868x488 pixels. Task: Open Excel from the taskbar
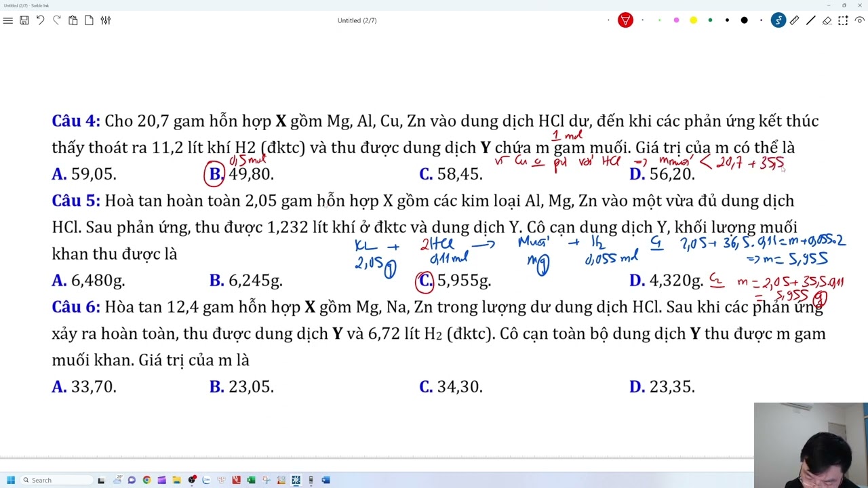tap(251, 480)
